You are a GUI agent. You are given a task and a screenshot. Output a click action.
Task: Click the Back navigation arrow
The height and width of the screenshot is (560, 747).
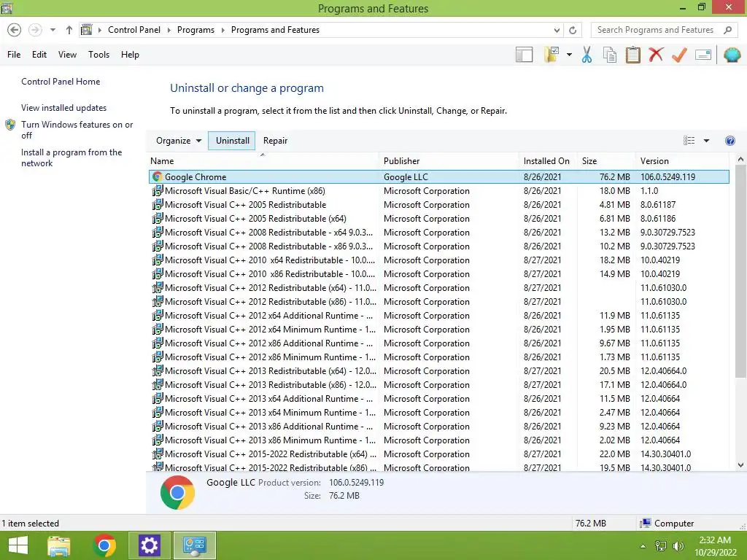tap(15, 30)
